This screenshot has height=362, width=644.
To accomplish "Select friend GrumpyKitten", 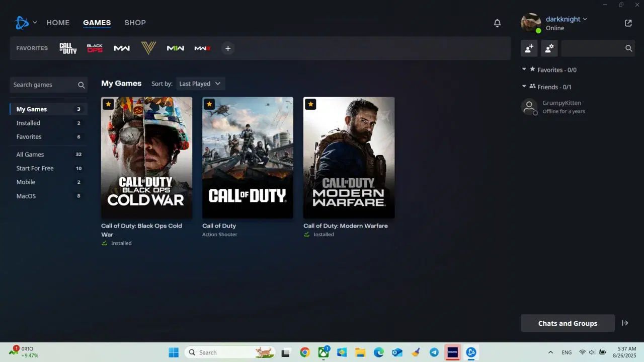I will 579,107.
